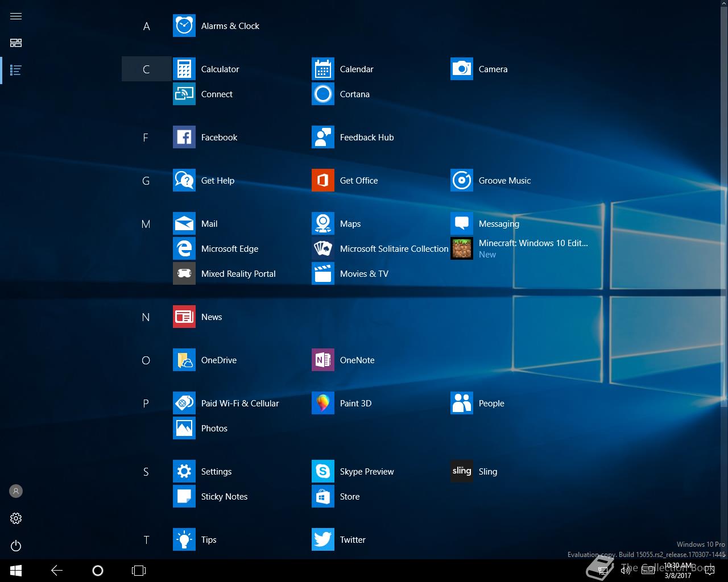Viewport: 728px width, 582px height.
Task: Open the touch keyboard tray icon
Action: pos(648,571)
